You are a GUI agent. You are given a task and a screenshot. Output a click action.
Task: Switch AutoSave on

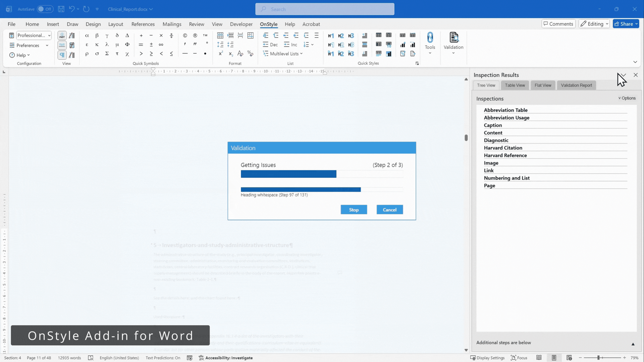[45, 9]
